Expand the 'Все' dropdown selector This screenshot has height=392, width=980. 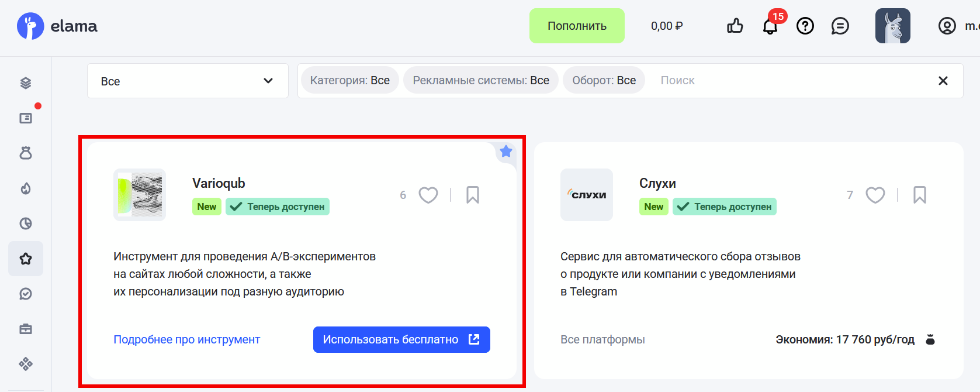coord(188,81)
